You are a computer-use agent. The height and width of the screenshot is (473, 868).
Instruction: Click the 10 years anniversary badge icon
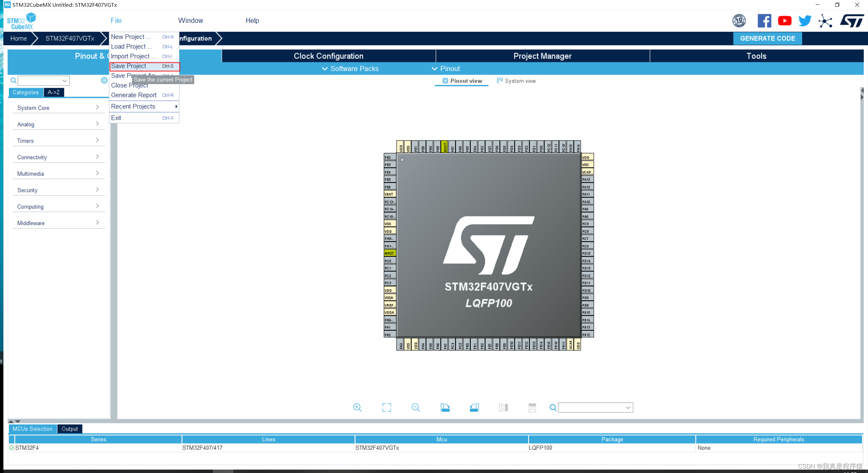(739, 21)
